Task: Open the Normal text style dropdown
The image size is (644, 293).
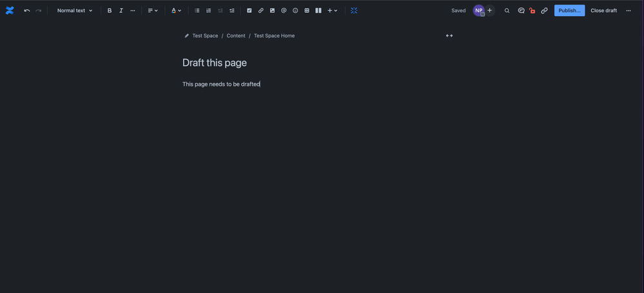Action: tap(75, 11)
